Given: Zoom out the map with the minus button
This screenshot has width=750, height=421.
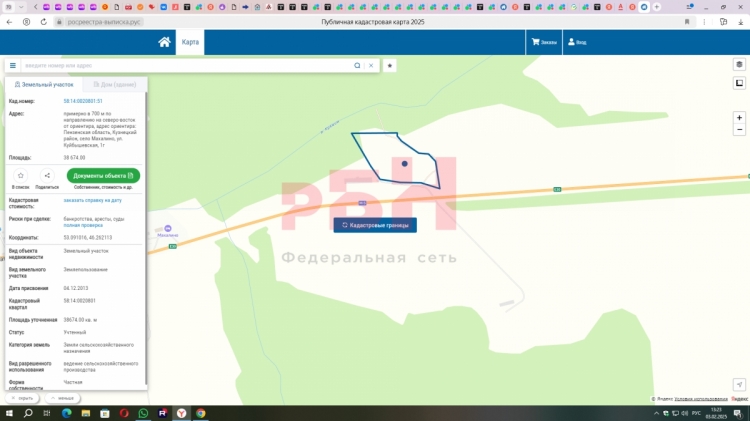Looking at the screenshot, I should [x=739, y=130].
